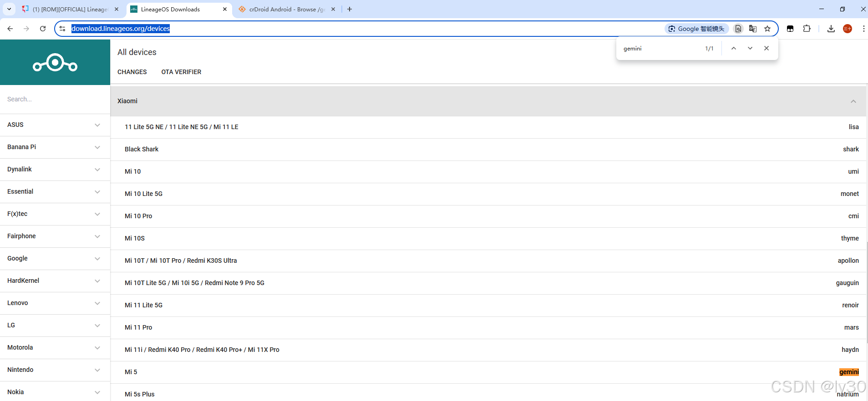
Task: Click the apollon codename
Action: coord(848,261)
